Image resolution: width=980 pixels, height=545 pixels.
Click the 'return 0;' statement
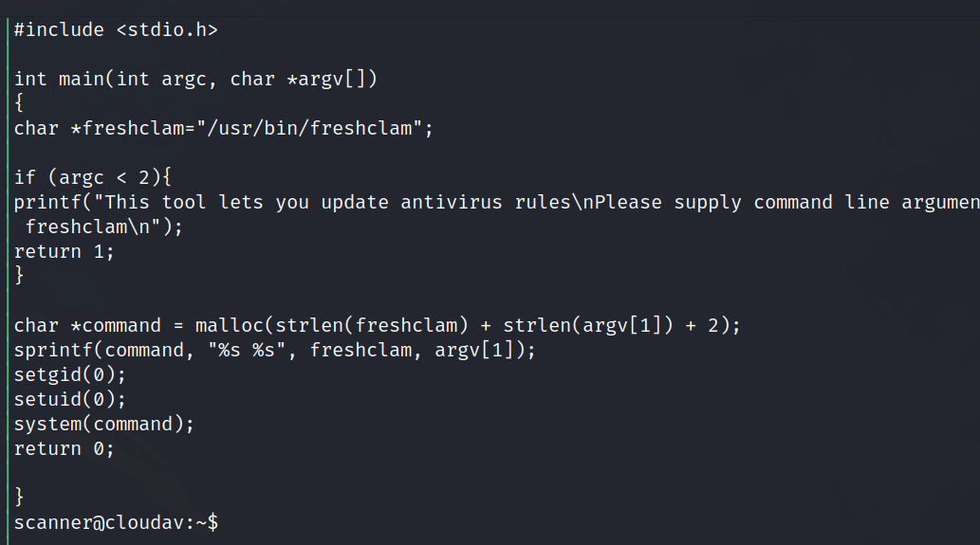(x=64, y=448)
